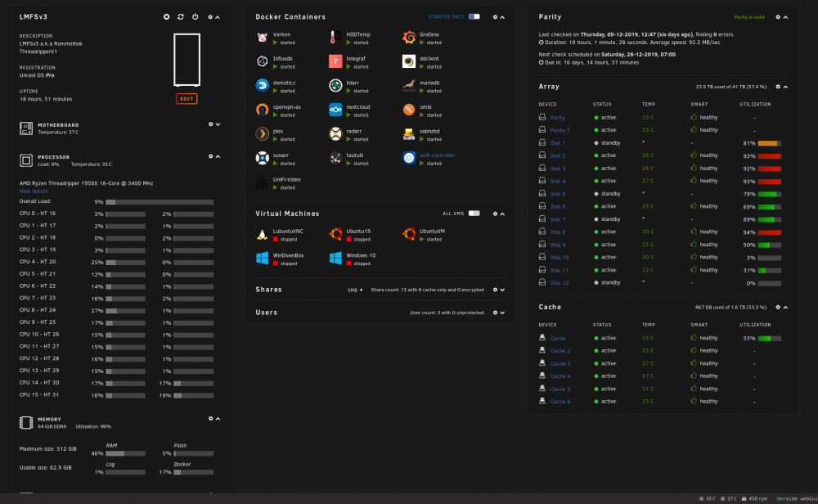818x504 pixels.
Task: Collapse the Processor section chevron
Action: coord(218,156)
